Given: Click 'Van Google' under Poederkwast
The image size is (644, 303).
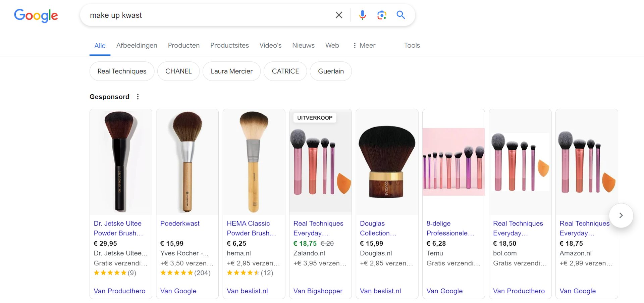Looking at the screenshot, I should [x=178, y=291].
